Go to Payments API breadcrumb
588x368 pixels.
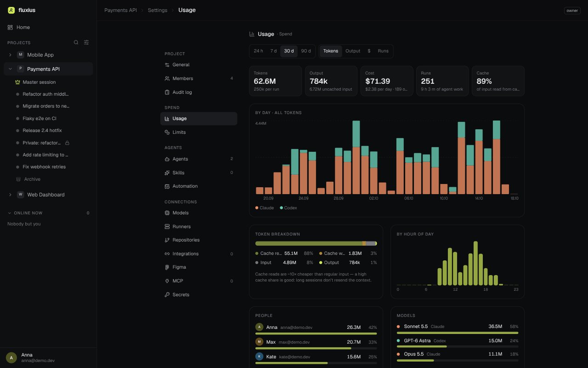point(120,10)
